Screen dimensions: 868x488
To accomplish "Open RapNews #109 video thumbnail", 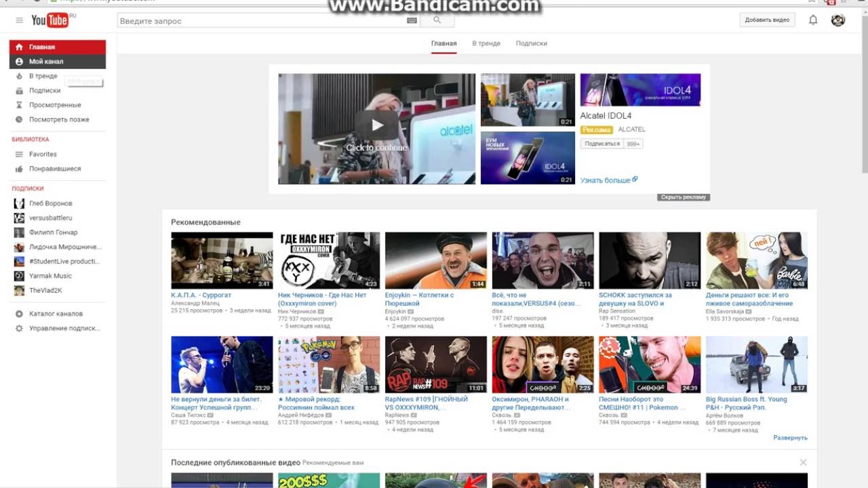I will click(x=436, y=365).
